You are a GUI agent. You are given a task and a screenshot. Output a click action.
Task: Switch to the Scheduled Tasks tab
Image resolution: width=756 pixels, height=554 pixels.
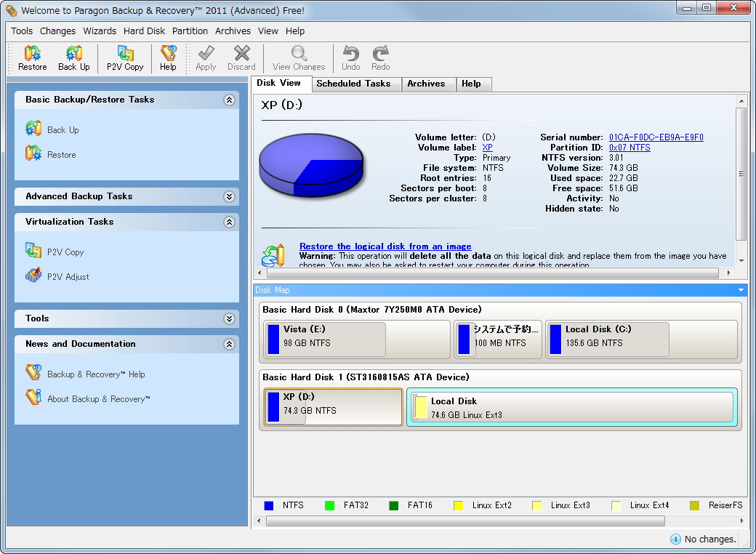(x=356, y=84)
